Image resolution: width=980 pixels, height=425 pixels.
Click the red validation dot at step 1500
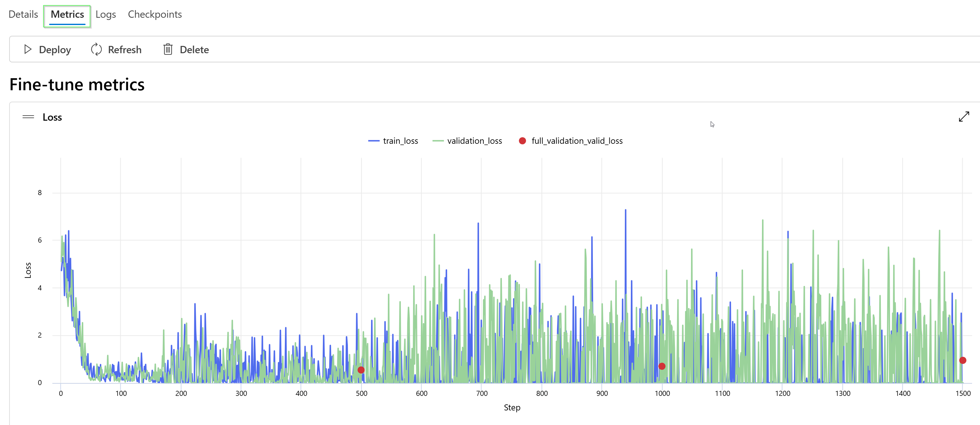click(x=963, y=360)
